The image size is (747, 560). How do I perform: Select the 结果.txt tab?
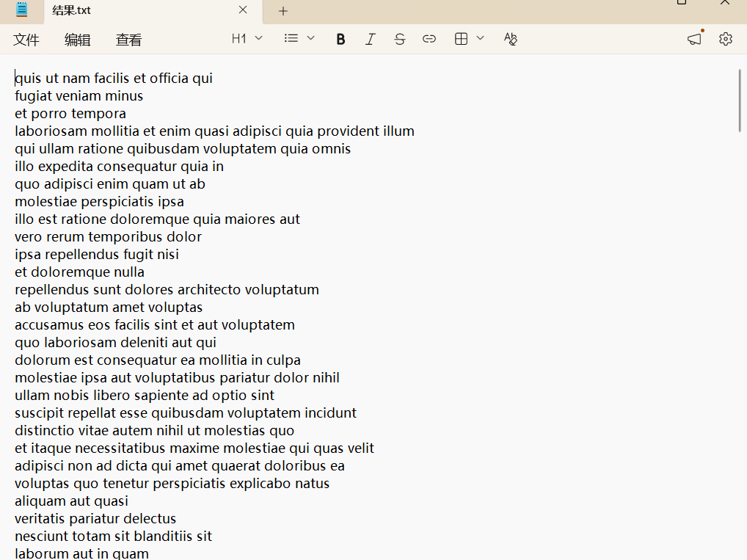tap(153, 12)
